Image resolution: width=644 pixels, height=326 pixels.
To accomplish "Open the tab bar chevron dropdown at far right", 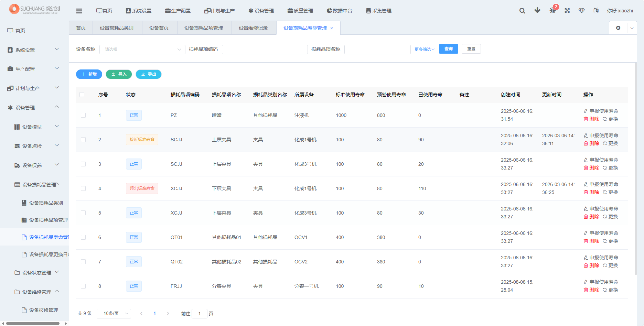I will tap(632, 28).
